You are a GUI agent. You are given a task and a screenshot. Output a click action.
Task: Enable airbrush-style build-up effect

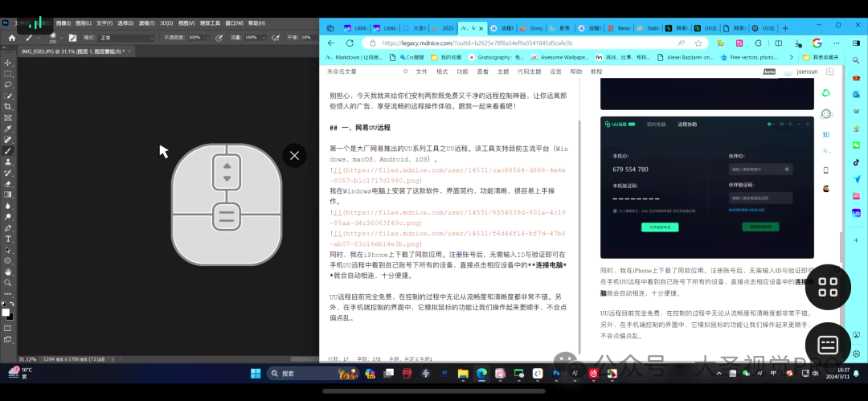click(276, 38)
